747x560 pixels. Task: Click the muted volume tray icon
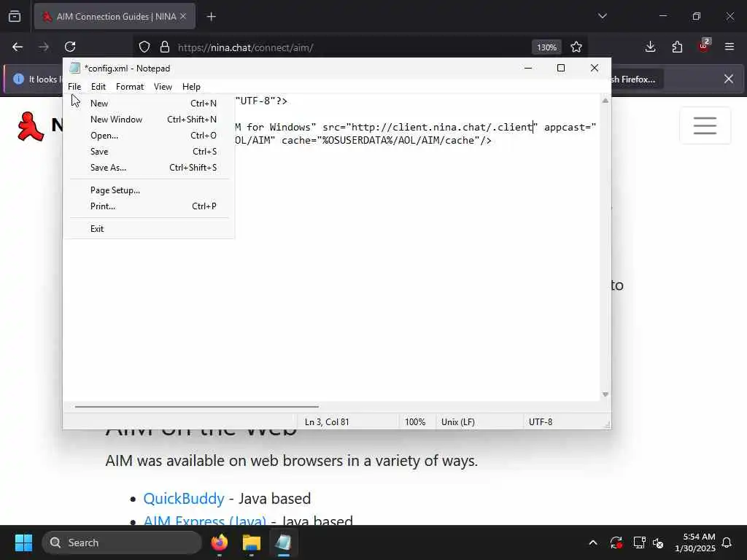(658, 542)
